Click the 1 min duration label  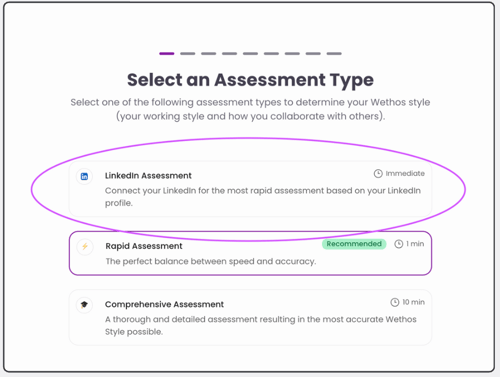click(415, 244)
